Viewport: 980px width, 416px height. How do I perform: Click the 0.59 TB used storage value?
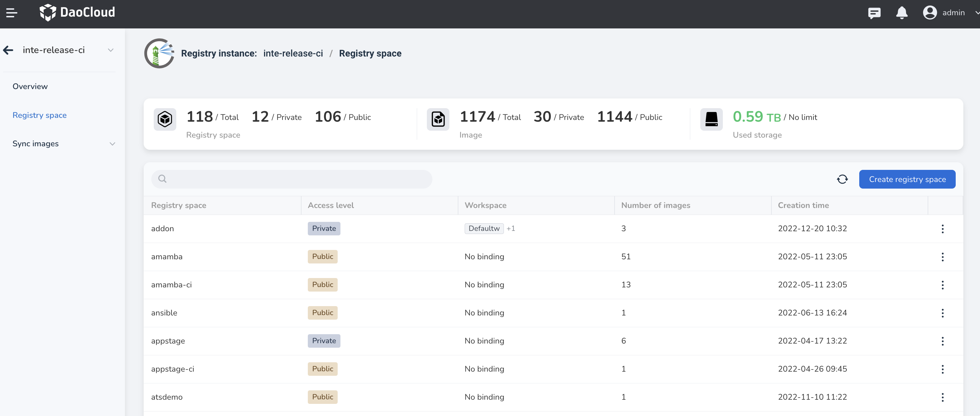pyautogui.click(x=757, y=116)
